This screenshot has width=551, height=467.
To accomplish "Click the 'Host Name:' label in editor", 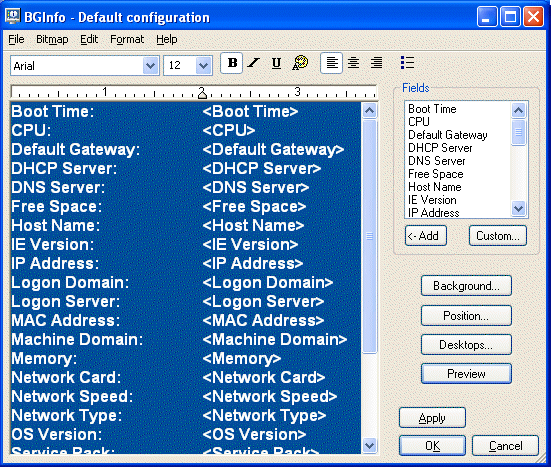I will click(x=56, y=226).
